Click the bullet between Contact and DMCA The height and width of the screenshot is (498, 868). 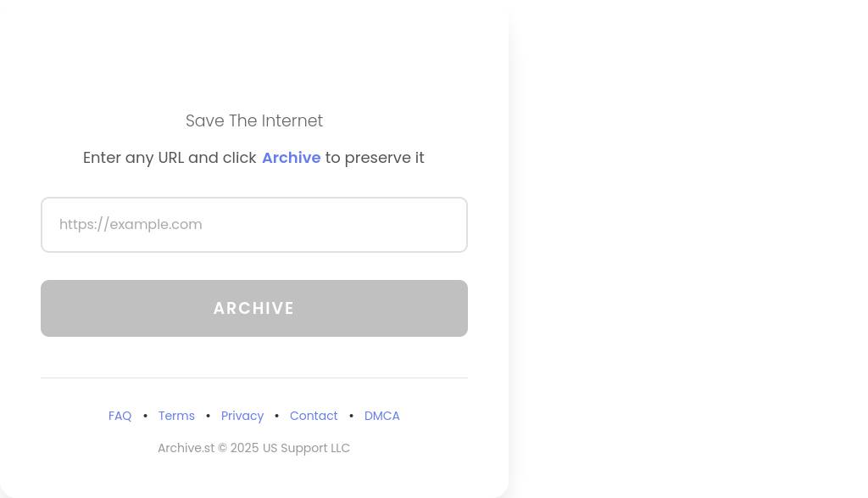351,416
